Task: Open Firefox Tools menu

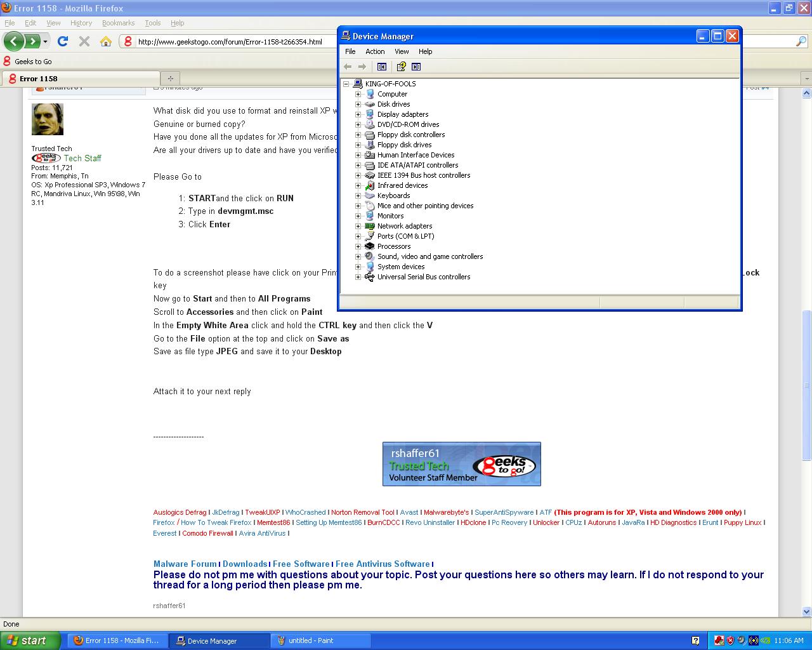Action: 153,23
